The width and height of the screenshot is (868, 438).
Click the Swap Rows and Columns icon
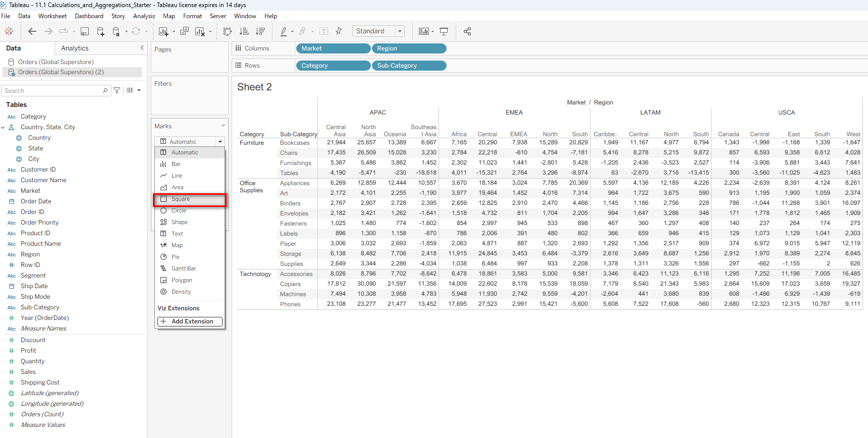pos(228,31)
